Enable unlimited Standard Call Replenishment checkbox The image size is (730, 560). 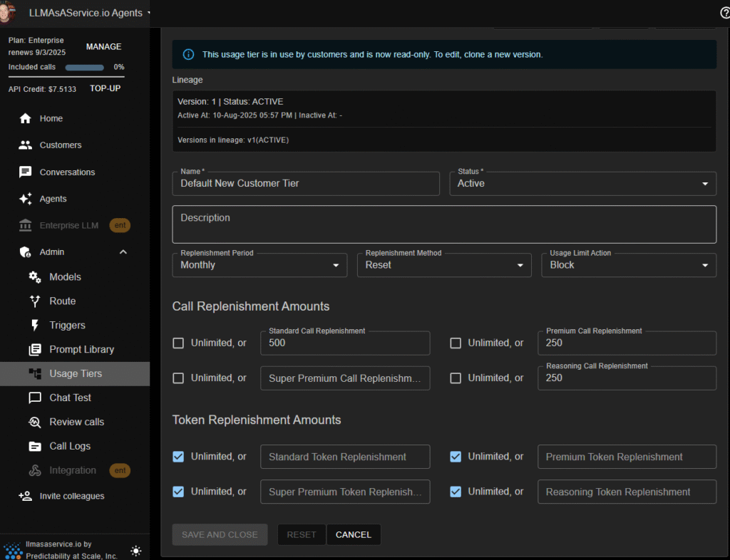[x=178, y=343]
